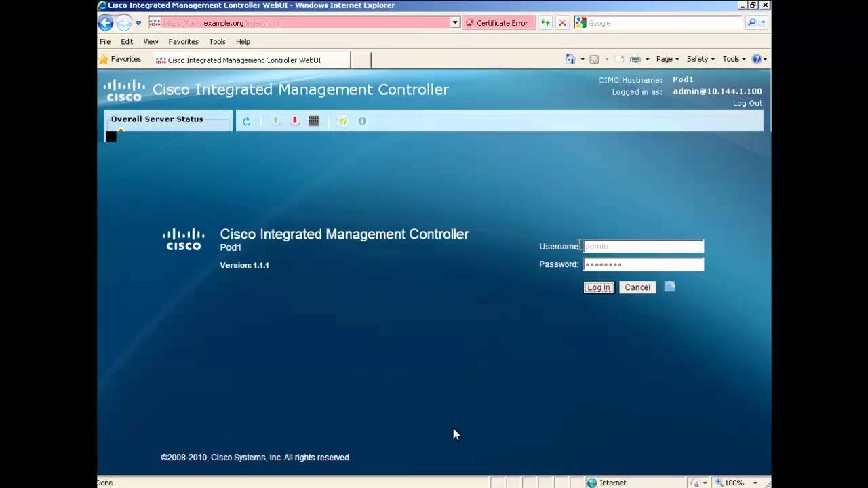
Task: Open the Tools menu in menu bar
Action: [x=217, y=41]
